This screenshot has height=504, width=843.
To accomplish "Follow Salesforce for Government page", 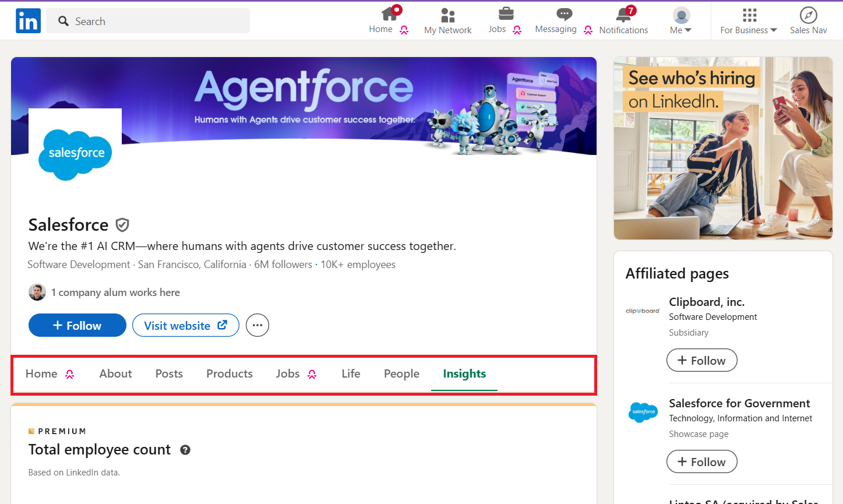I will 701,462.
